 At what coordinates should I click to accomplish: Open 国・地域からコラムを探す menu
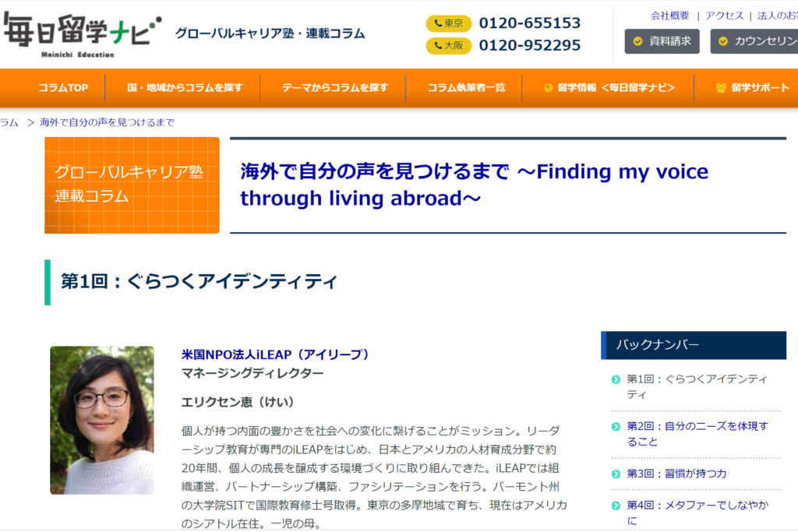pyautogui.click(x=185, y=88)
